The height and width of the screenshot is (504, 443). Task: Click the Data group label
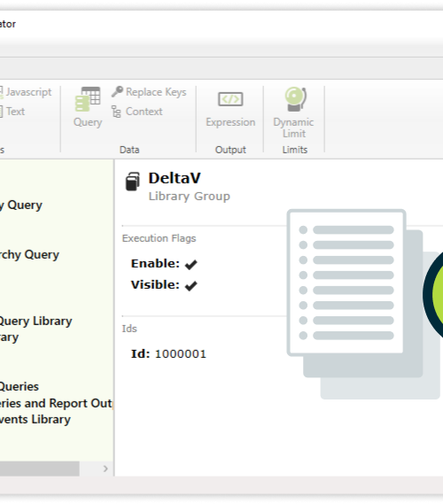pyautogui.click(x=129, y=150)
